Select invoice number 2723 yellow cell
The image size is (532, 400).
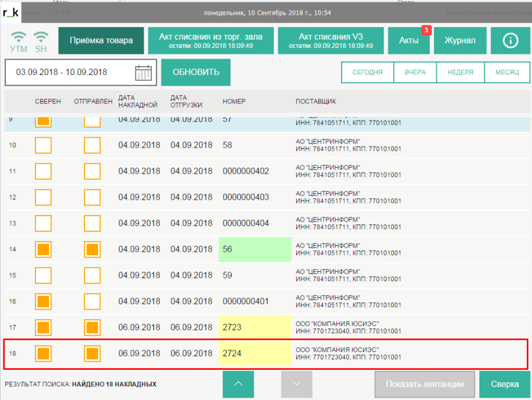(x=255, y=327)
